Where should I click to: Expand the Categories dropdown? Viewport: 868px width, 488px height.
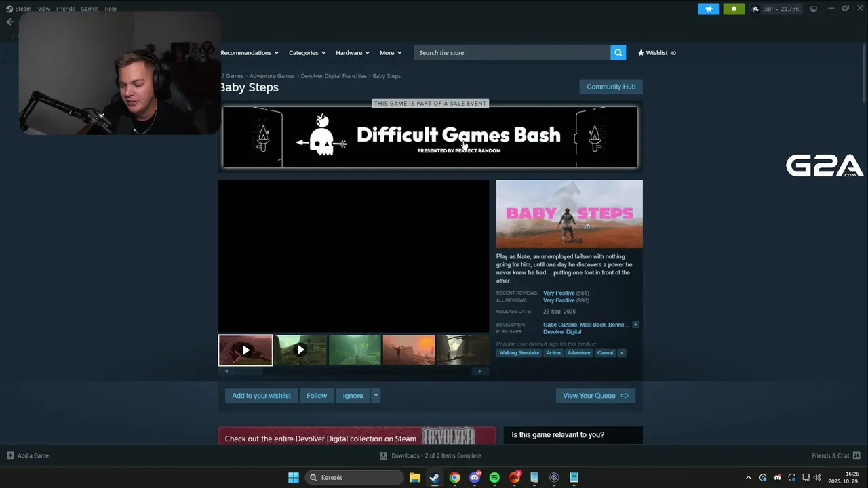click(307, 52)
